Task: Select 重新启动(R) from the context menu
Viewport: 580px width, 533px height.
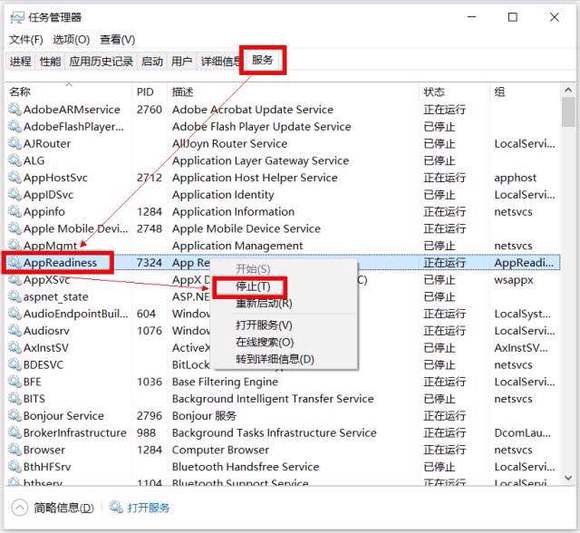Action: pos(264,303)
